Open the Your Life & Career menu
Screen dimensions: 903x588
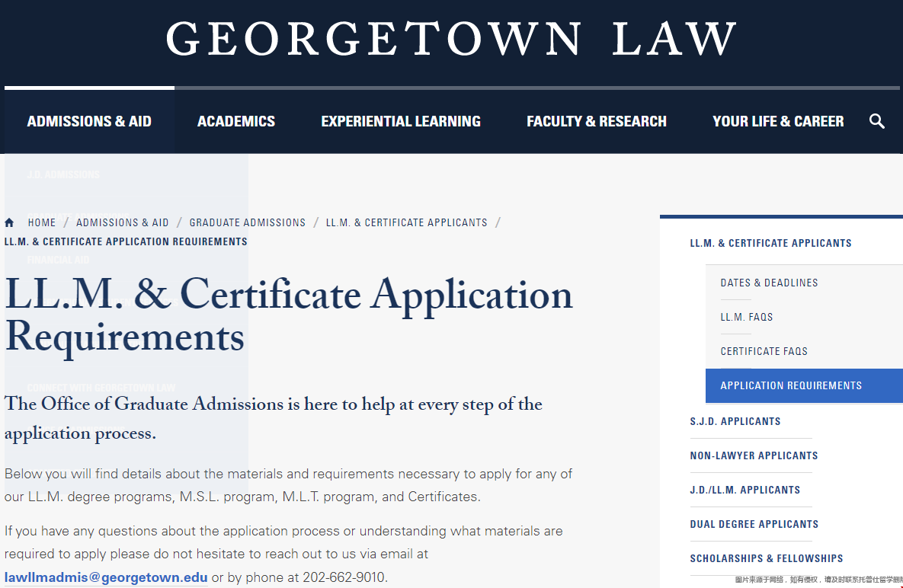coord(778,121)
